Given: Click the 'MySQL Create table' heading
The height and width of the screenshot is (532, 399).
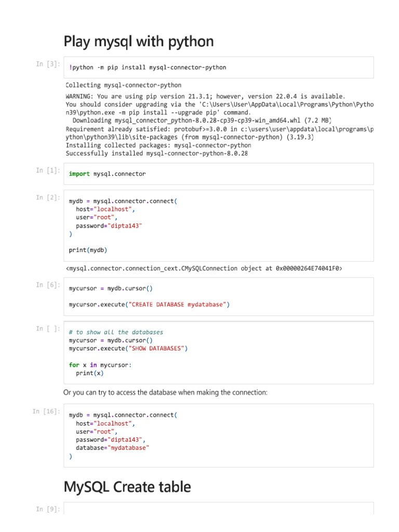Looking at the screenshot, I should point(127,487).
